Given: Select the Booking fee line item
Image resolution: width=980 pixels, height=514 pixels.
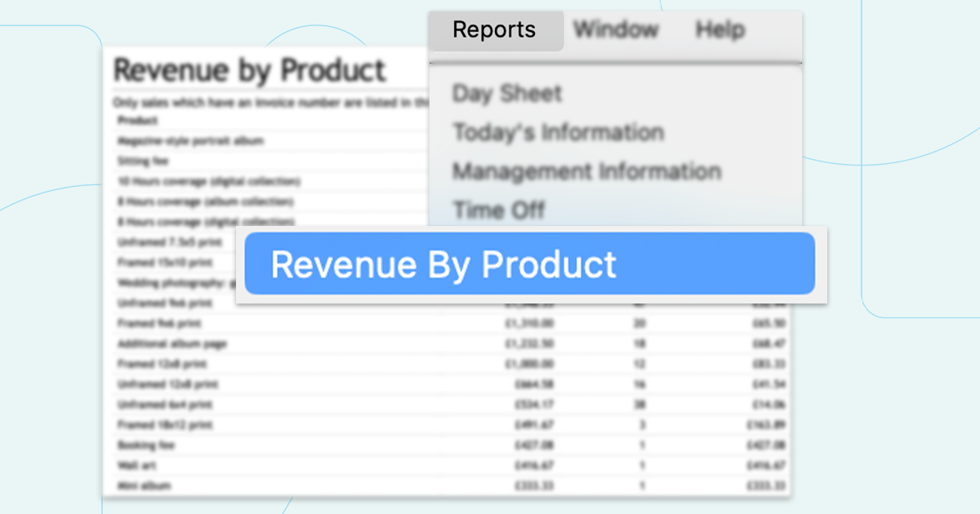Looking at the screenshot, I should click(x=134, y=445).
